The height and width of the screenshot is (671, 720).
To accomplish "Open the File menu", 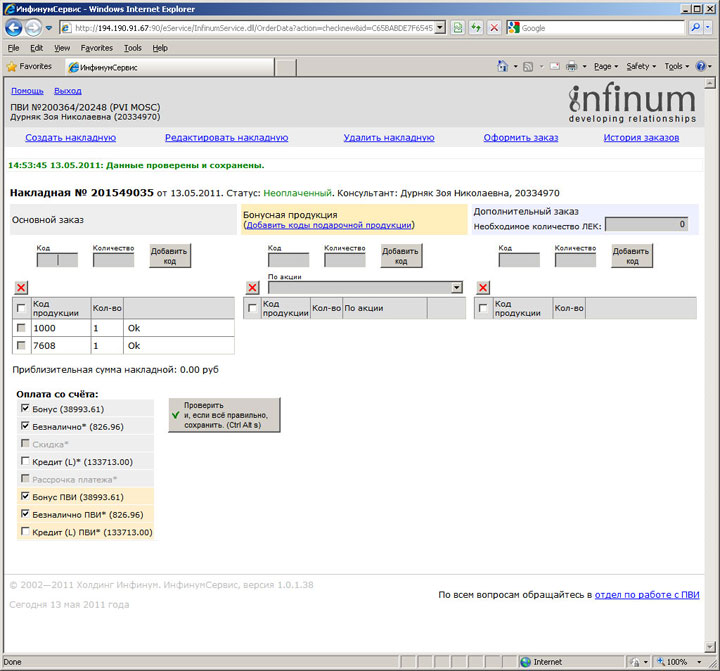I will 13,48.
